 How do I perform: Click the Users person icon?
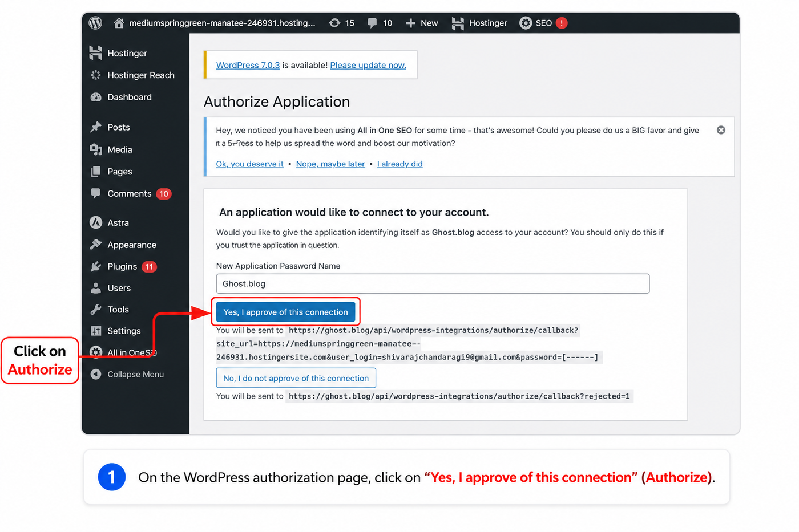point(96,288)
